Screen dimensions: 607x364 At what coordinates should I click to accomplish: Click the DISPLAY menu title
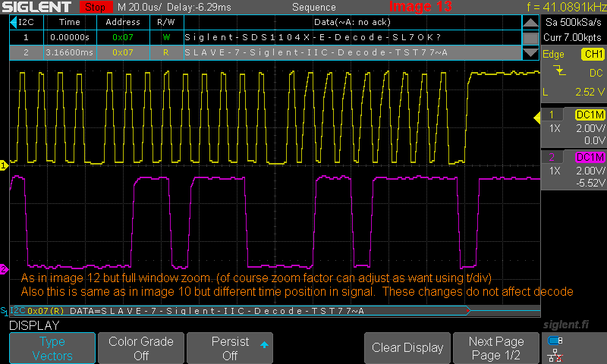coord(34,325)
